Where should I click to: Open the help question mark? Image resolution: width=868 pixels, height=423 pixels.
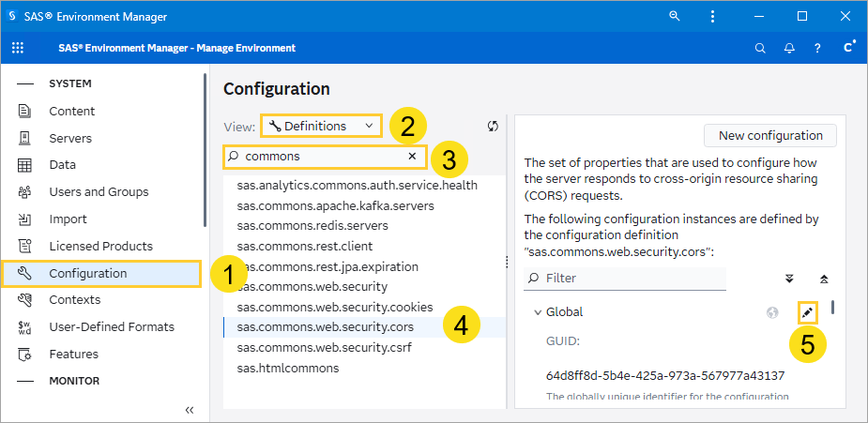point(817,48)
